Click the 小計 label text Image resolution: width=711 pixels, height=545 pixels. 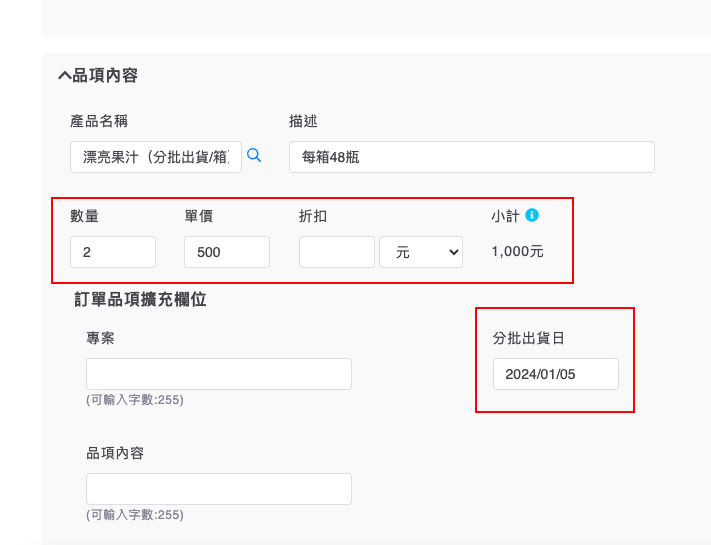tap(504, 215)
